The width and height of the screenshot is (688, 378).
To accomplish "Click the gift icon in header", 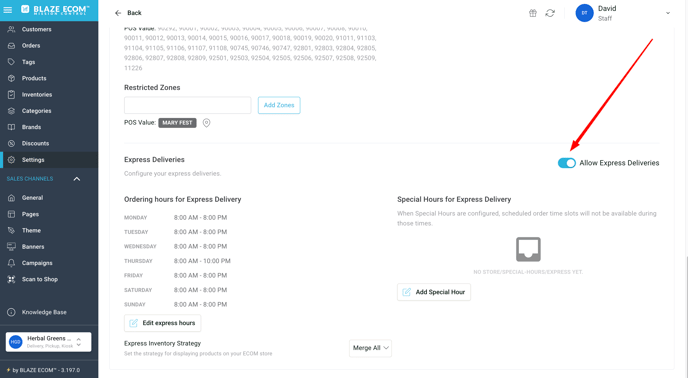I will 533,13.
